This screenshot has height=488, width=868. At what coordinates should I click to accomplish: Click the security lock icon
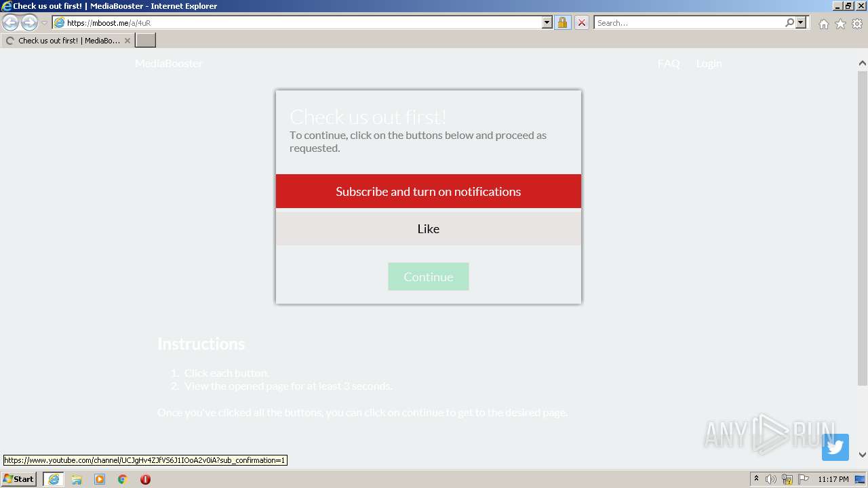(562, 22)
